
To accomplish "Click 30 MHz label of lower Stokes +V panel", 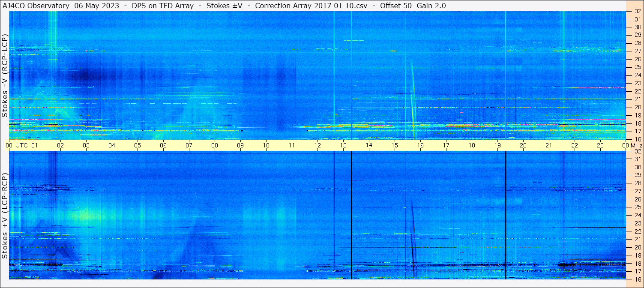I will click(x=637, y=167).
